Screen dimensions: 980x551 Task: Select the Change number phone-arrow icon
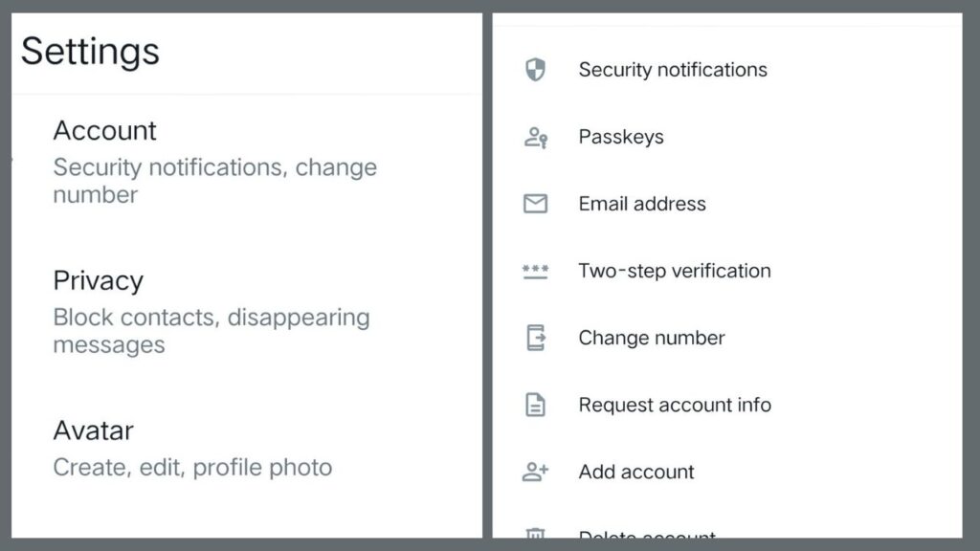[535, 338]
